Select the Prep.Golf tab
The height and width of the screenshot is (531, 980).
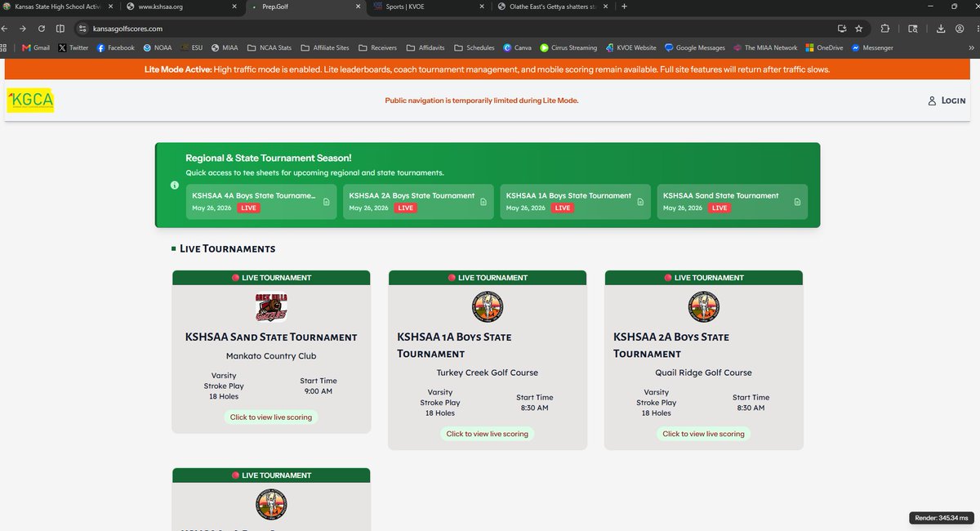(x=306, y=7)
